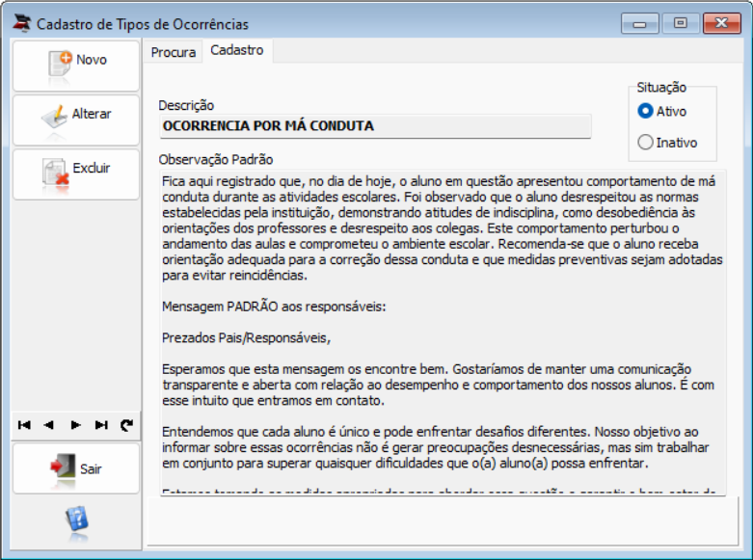Click the application icon in the title bar
The image size is (753, 560).
tap(21, 23)
